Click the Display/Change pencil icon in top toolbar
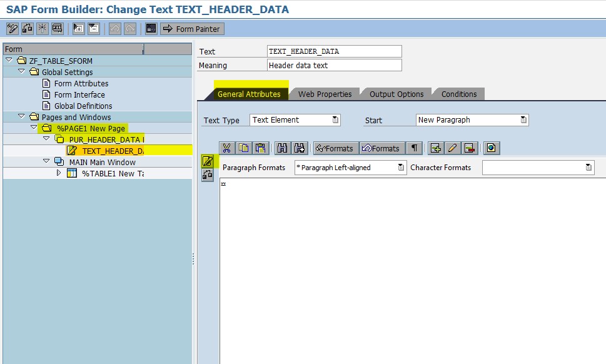Screen dimensions: 606x364 tap(12, 29)
